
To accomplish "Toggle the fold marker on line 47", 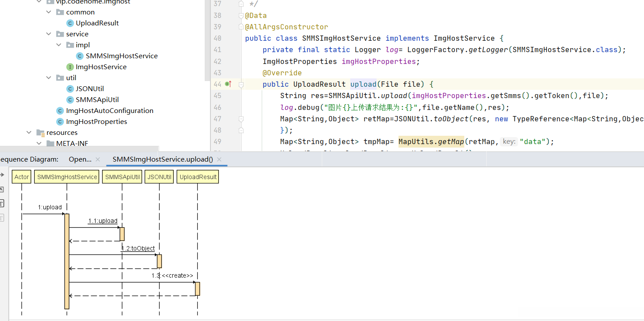I will 241,119.
